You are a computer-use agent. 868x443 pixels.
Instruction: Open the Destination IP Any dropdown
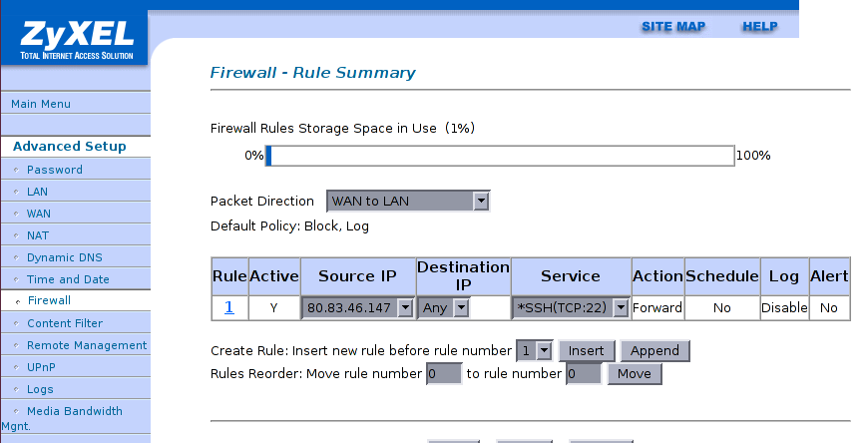pyautogui.click(x=443, y=308)
